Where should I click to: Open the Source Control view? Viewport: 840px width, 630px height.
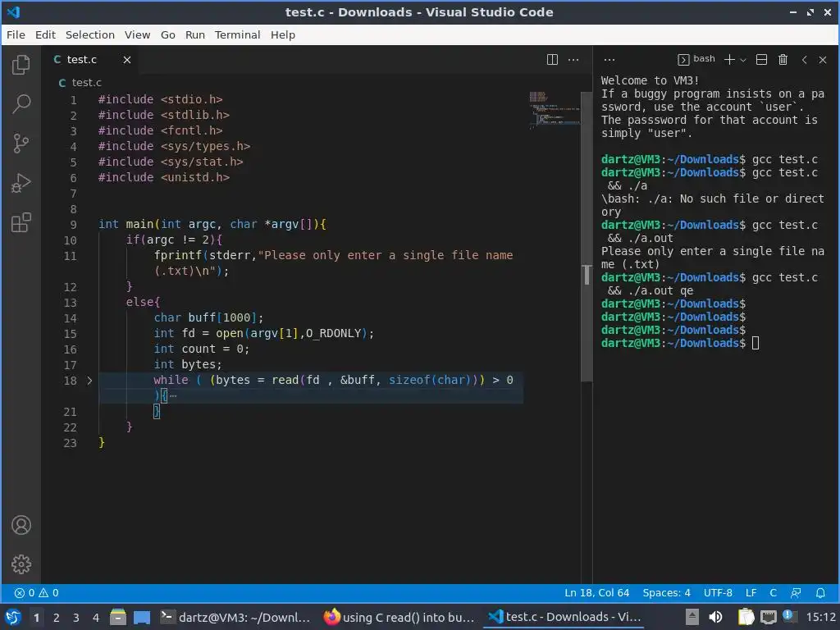click(21, 144)
